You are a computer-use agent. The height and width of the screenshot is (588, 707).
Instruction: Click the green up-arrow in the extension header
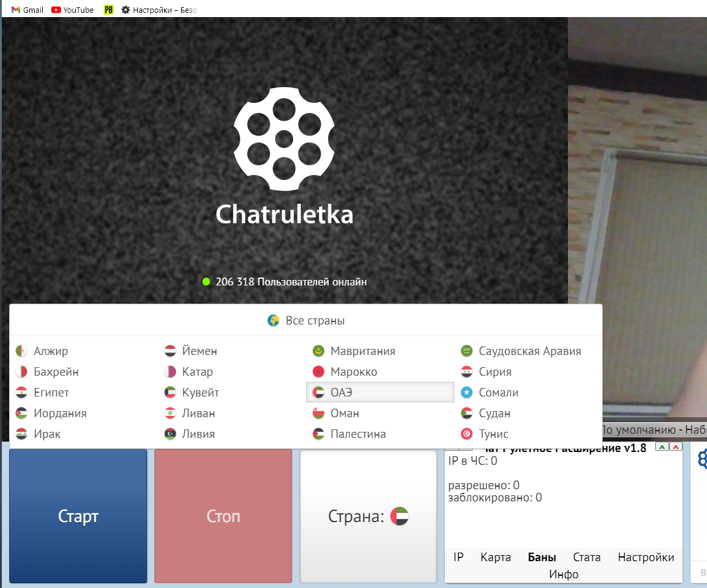coord(661,447)
